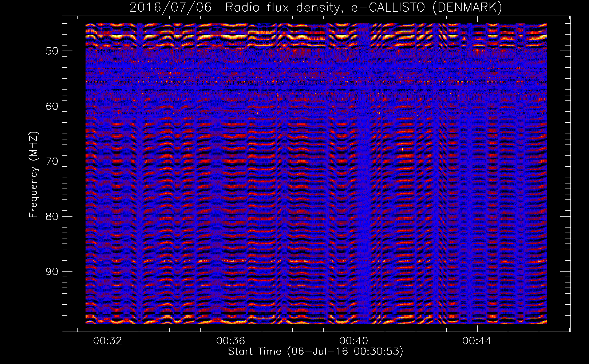
Task: Click the 00:36 time tick label
Action: click(231, 341)
